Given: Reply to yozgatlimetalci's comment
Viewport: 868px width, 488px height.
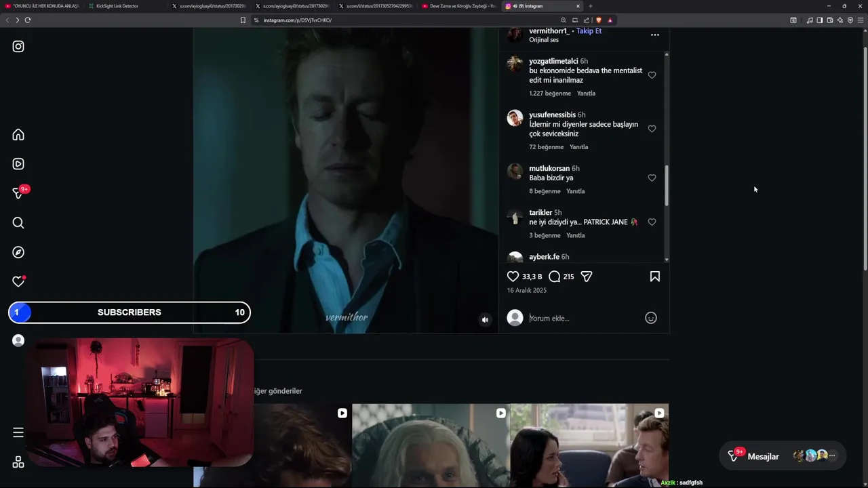Looking at the screenshot, I should 586,94.
